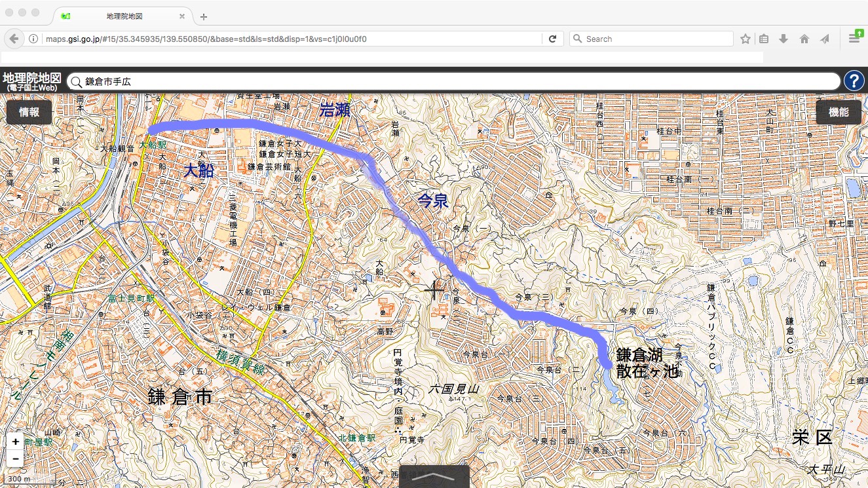Click the magnifier icon in map search bar
868x488 pixels.
[x=77, y=82]
